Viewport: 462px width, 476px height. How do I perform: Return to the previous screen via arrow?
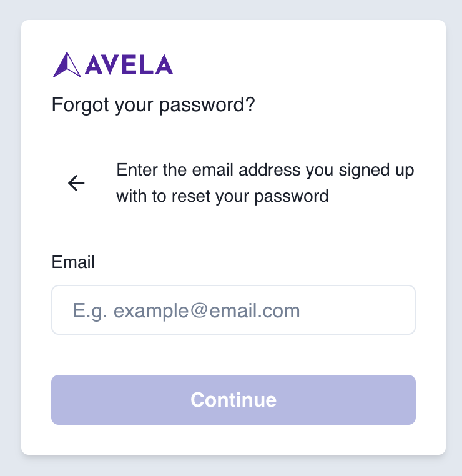[x=76, y=183]
